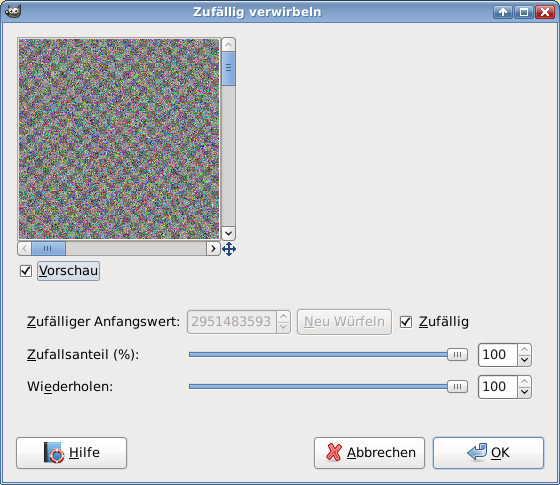This screenshot has width=560, height=485.
Task: Close the Zufällig verwirbeln dialog
Action: click(545, 12)
